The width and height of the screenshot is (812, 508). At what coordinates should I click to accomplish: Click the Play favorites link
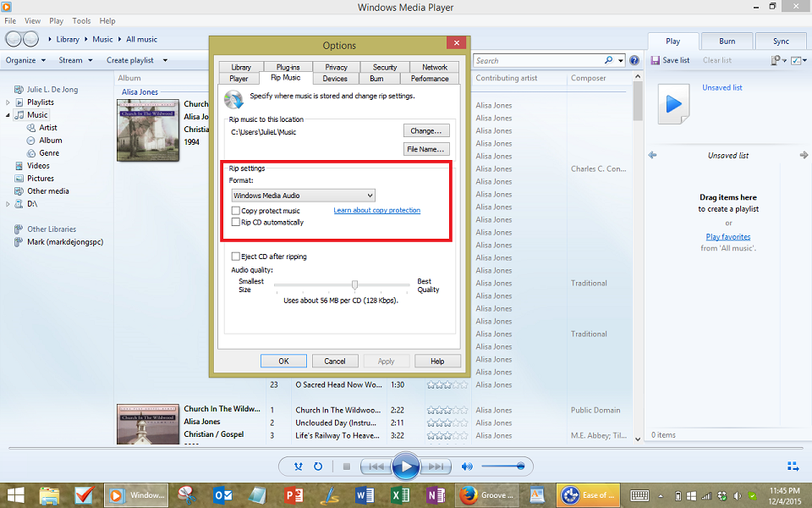click(x=728, y=236)
